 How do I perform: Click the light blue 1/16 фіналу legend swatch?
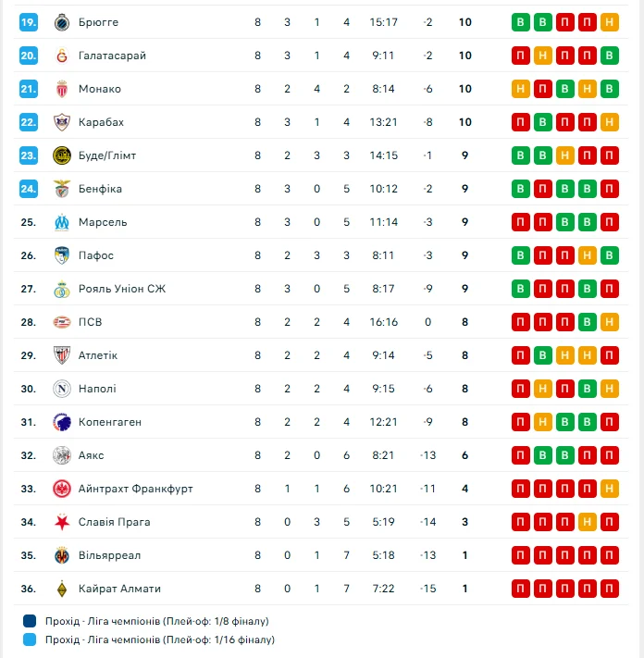coord(30,639)
